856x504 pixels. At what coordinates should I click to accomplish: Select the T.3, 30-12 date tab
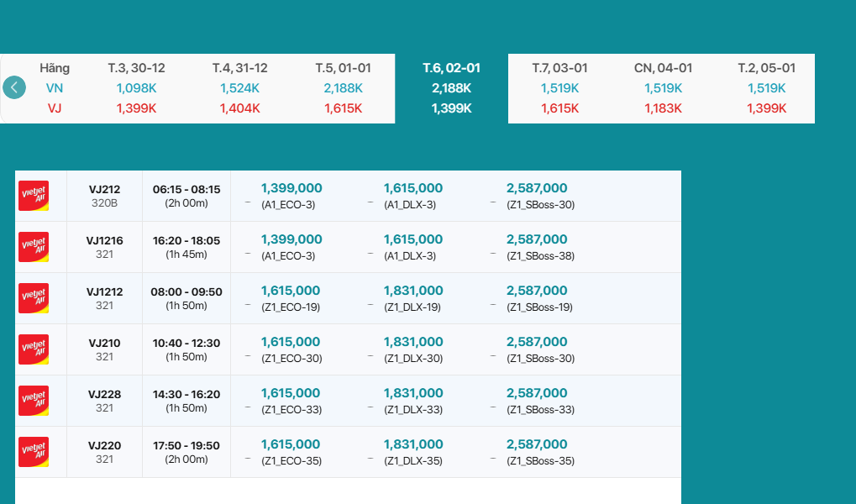[x=136, y=68]
